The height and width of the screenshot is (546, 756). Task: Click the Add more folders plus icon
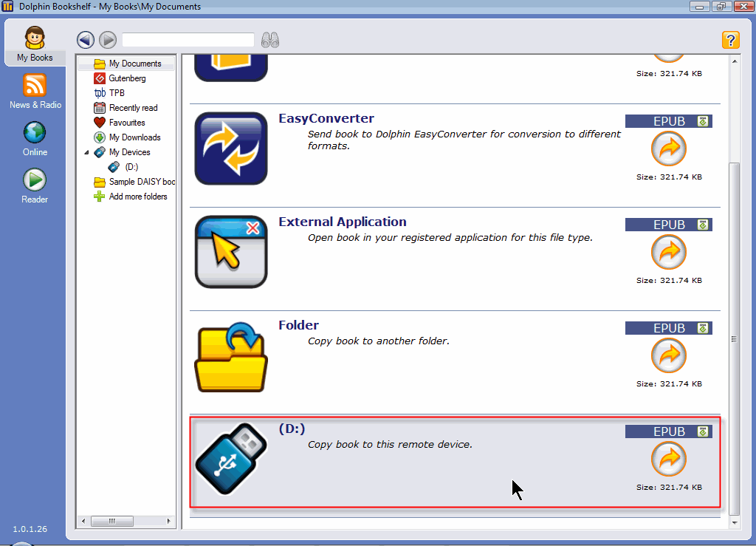pyautogui.click(x=100, y=197)
